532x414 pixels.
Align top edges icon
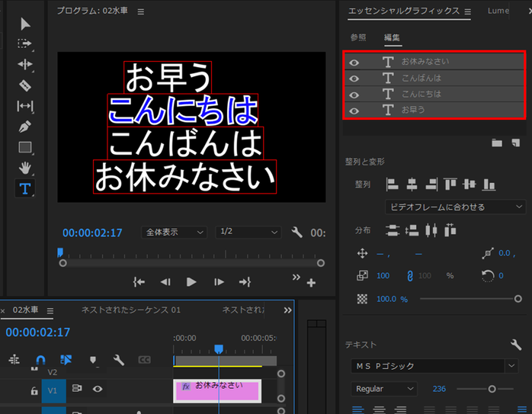450,185
